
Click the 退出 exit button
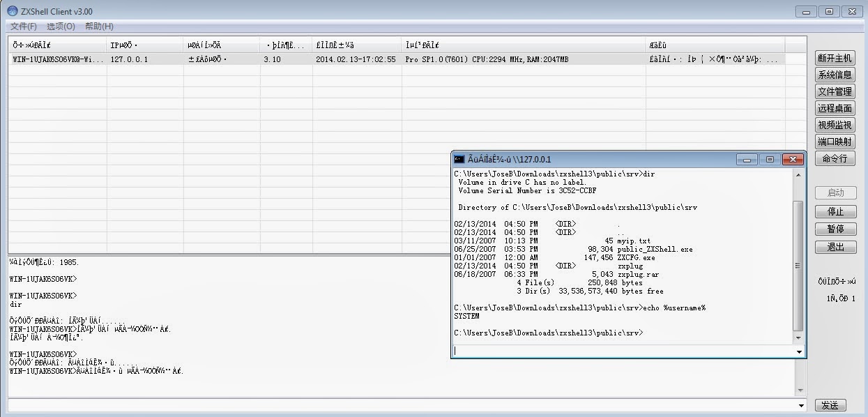click(835, 248)
